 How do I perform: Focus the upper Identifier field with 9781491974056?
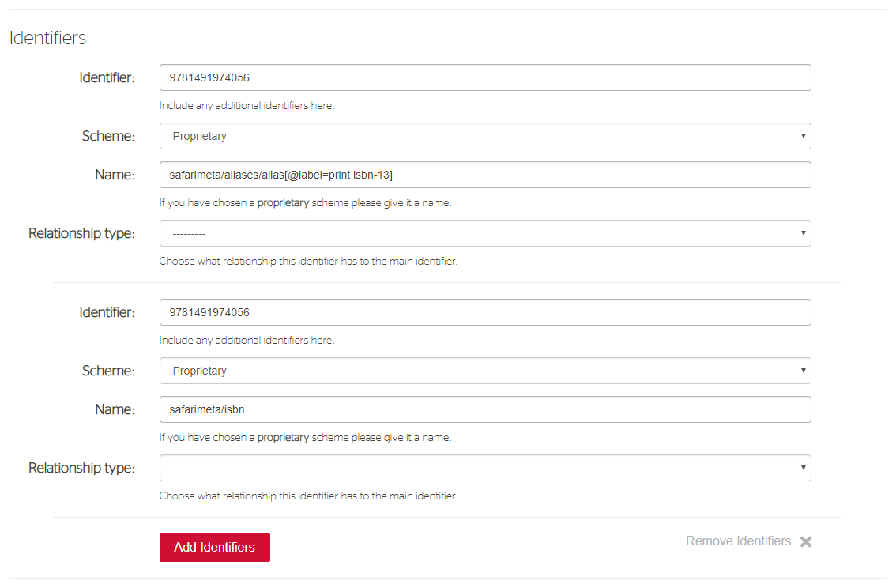click(x=485, y=77)
